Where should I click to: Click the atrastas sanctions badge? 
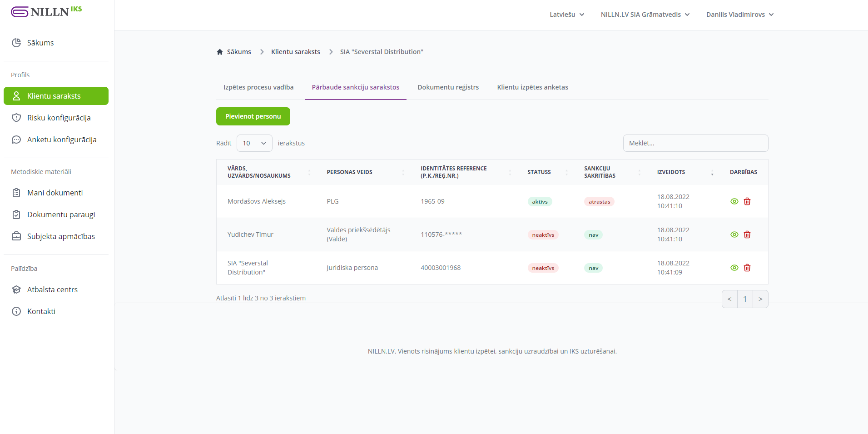tap(599, 202)
